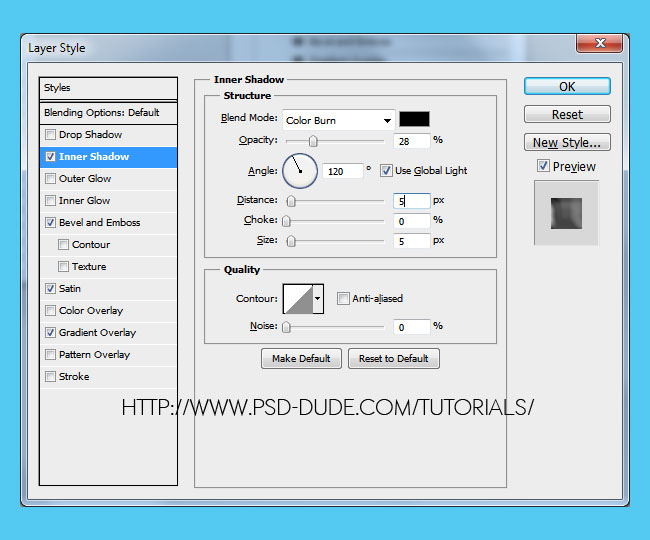Click the Distance slider handle

[291, 201]
